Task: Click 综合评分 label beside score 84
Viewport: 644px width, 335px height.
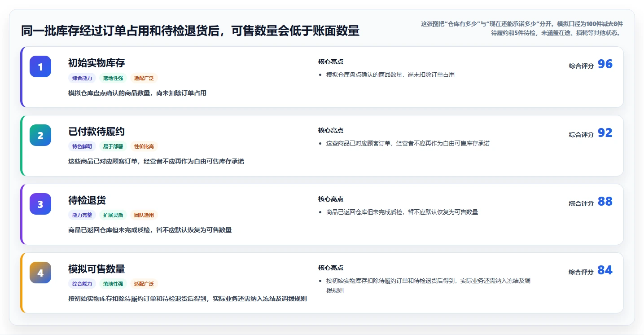Action: pos(581,272)
